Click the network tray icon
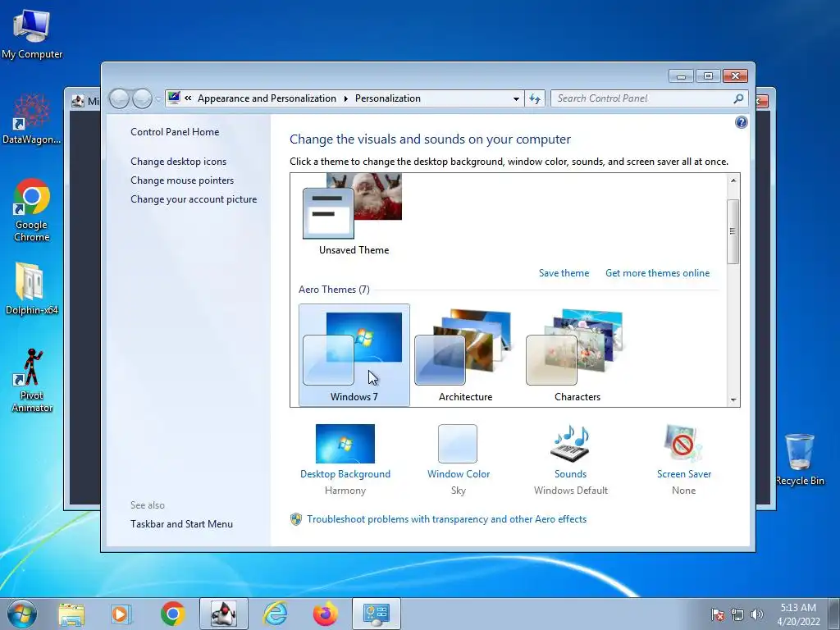The width and height of the screenshot is (840, 630). pyautogui.click(x=737, y=614)
